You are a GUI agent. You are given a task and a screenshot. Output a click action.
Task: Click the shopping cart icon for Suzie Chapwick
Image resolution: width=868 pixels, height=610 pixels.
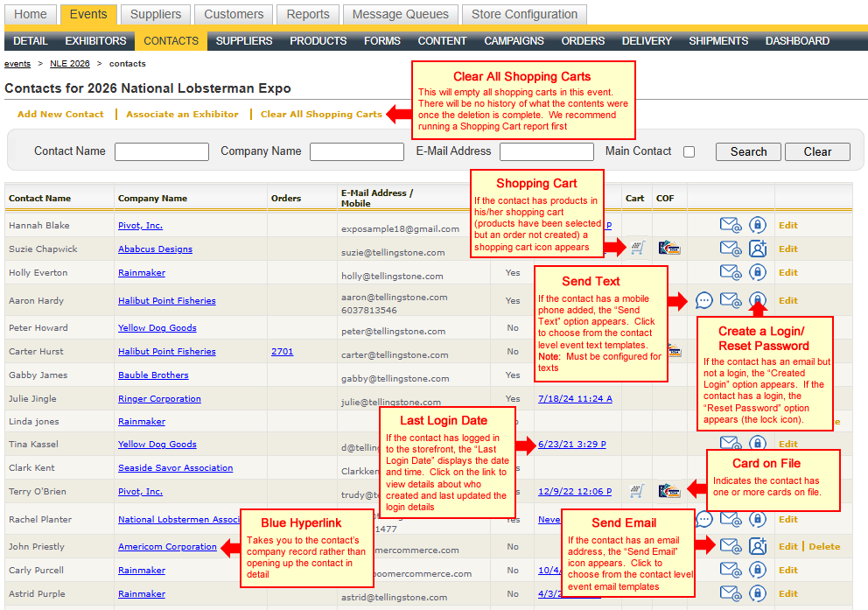pyautogui.click(x=637, y=249)
